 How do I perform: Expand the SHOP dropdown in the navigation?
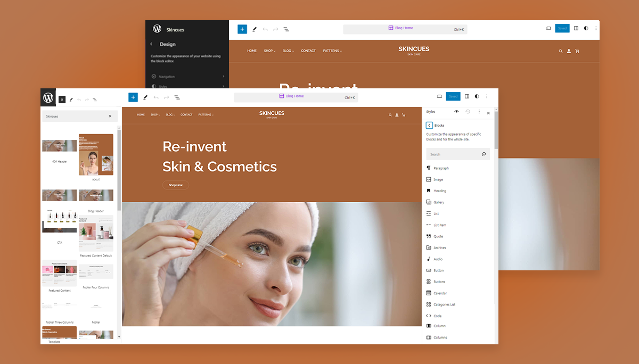click(x=154, y=114)
